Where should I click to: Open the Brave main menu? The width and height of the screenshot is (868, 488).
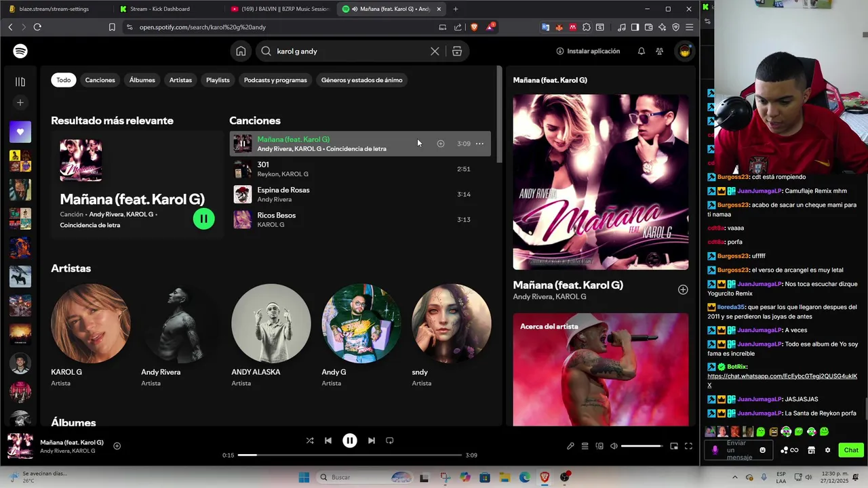(689, 27)
